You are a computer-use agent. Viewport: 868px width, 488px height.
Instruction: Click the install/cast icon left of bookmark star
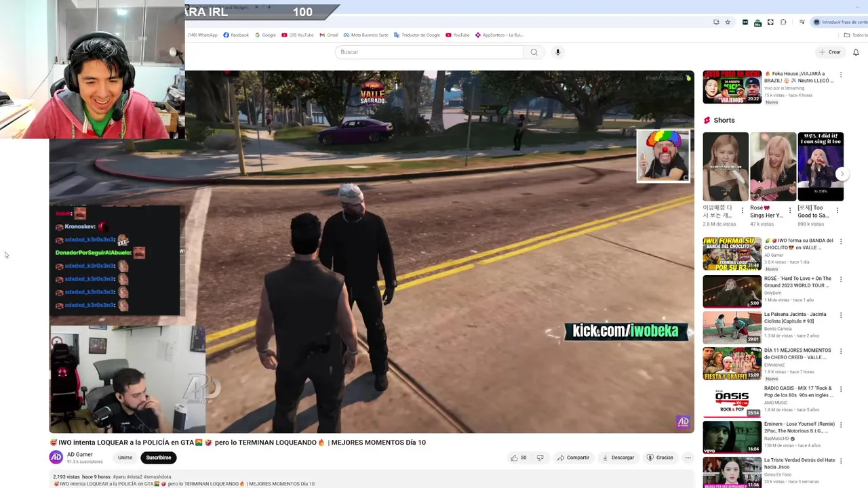click(716, 22)
